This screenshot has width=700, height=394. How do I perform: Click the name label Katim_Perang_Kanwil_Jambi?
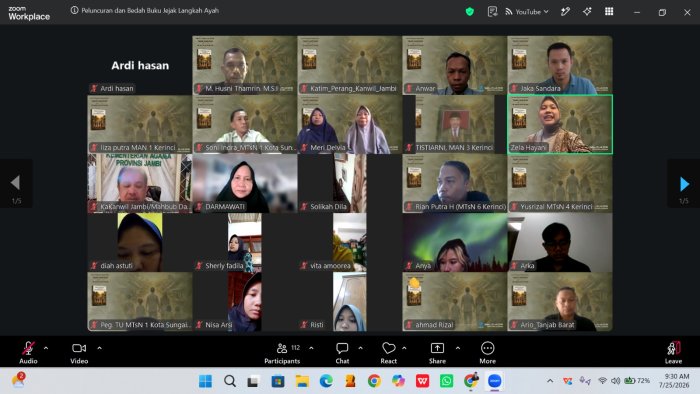point(353,89)
